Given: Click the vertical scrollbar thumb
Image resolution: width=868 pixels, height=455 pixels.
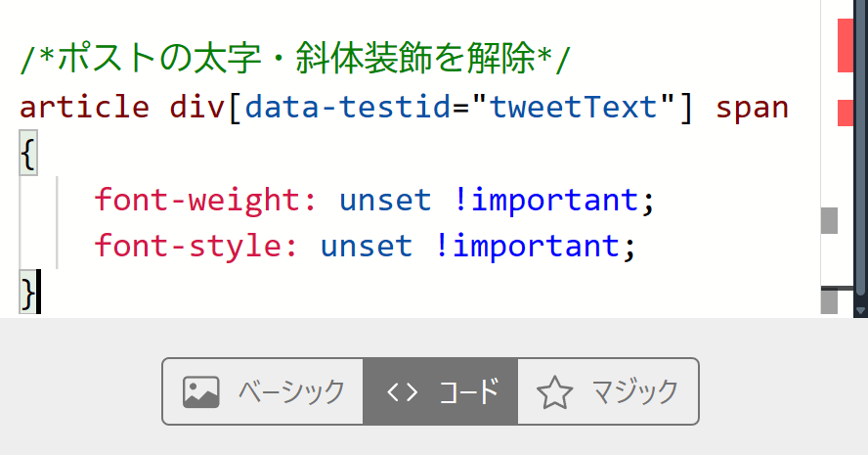Looking at the screenshot, I should tap(860, 147).
